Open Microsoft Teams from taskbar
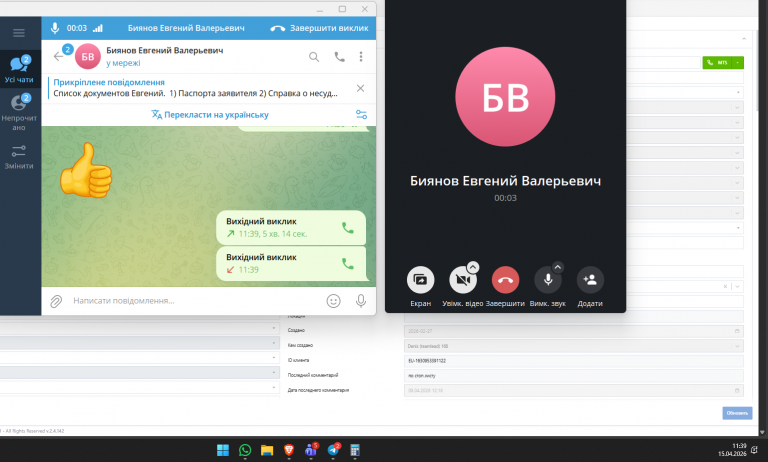Viewport: 768px width, 462px height. pyautogui.click(x=311, y=450)
